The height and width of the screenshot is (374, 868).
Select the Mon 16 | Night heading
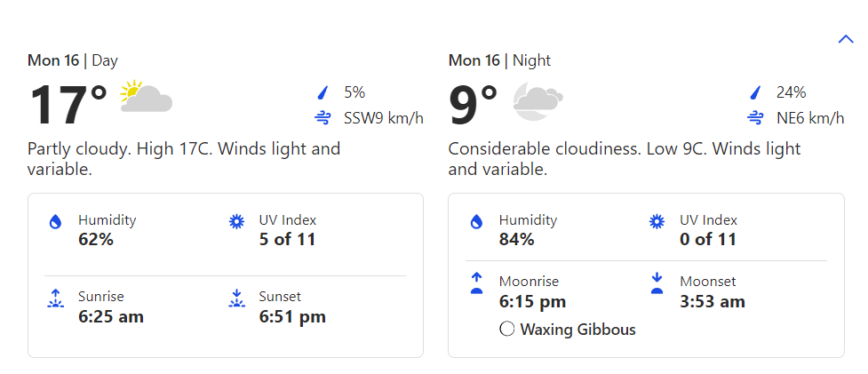pyautogui.click(x=499, y=60)
